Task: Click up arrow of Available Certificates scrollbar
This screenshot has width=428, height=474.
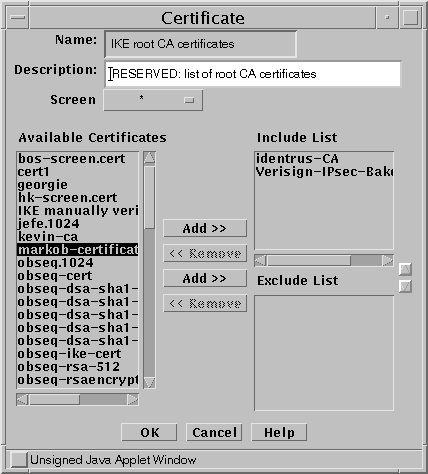Action: coord(149,158)
